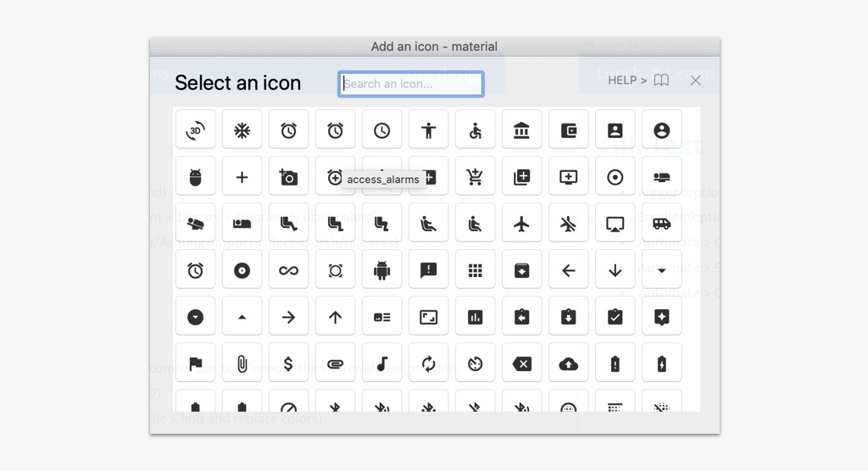The image size is (868, 471).
Task: Choose the airplane mode active icon
Action: [x=521, y=224]
